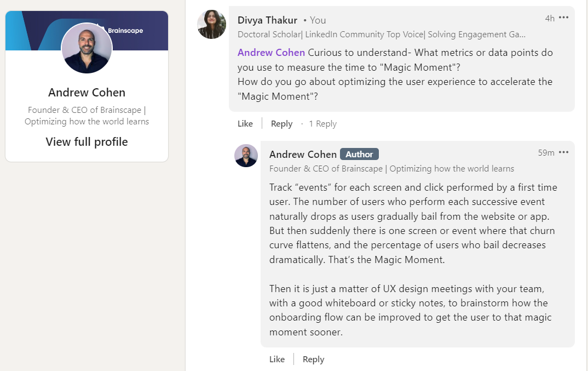
Task: Reply to Divya Thakur's comment
Action: click(281, 123)
